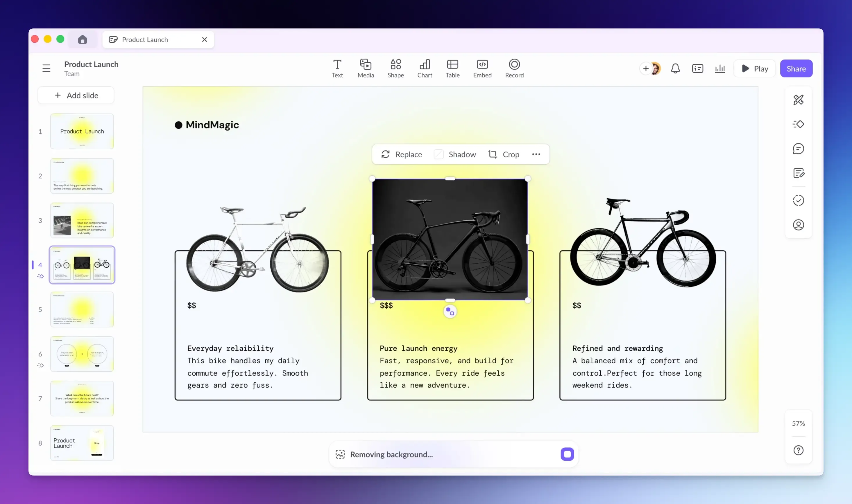Image resolution: width=852 pixels, height=504 pixels.
Task: Open the hamburger menu icon
Action: click(46, 68)
